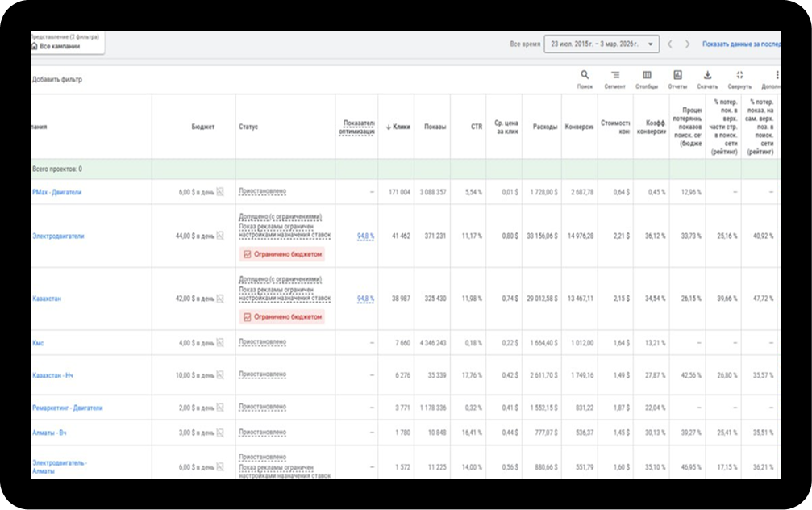Click the Свернуть collapse icon
Image resolution: width=812 pixels, height=510 pixels.
click(739, 75)
